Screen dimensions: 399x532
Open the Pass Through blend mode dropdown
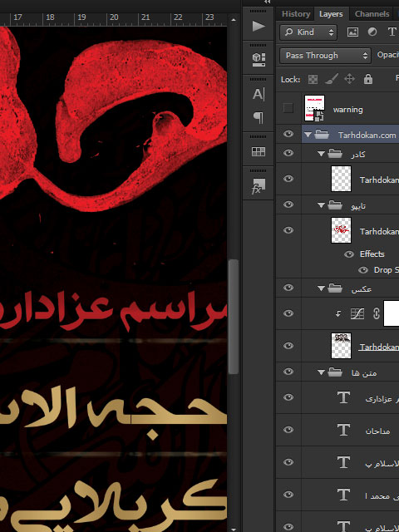coord(325,56)
